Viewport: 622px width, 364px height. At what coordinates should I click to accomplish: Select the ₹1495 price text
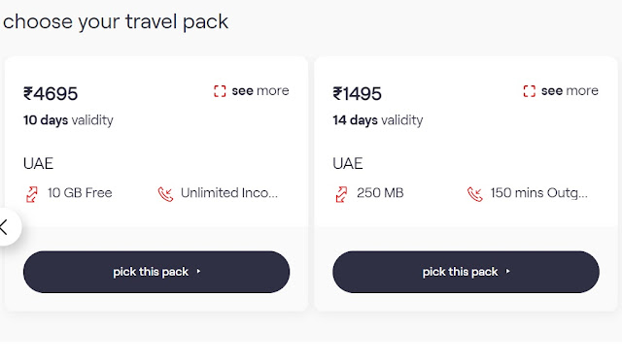357,94
